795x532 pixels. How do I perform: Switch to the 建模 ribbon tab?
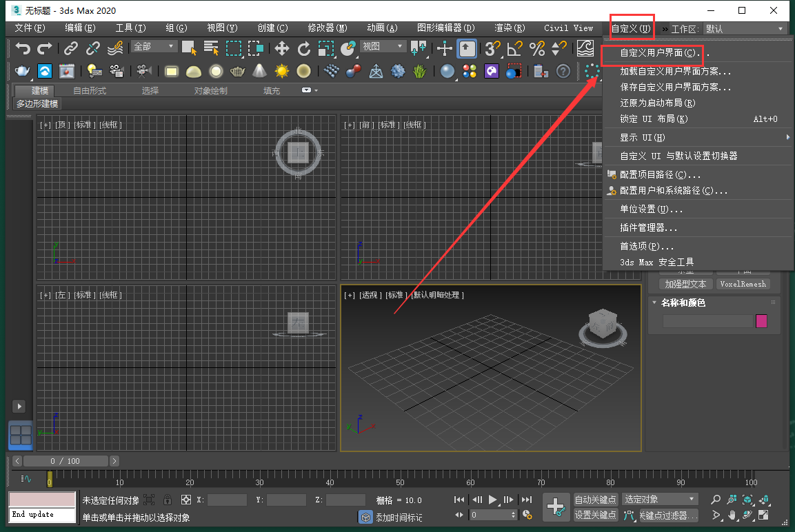(39, 91)
